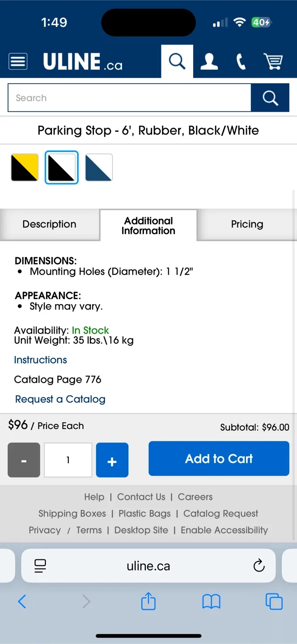
Task: Open the Safari bookmarks icon
Action: (x=211, y=602)
